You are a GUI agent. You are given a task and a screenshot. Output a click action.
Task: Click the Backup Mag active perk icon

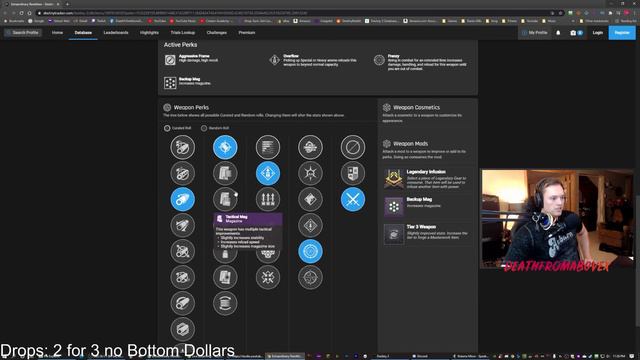pos(170,83)
